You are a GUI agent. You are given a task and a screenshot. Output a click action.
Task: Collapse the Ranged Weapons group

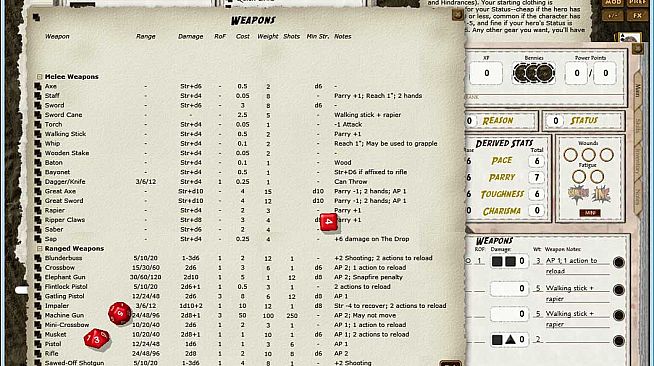tap(39, 248)
